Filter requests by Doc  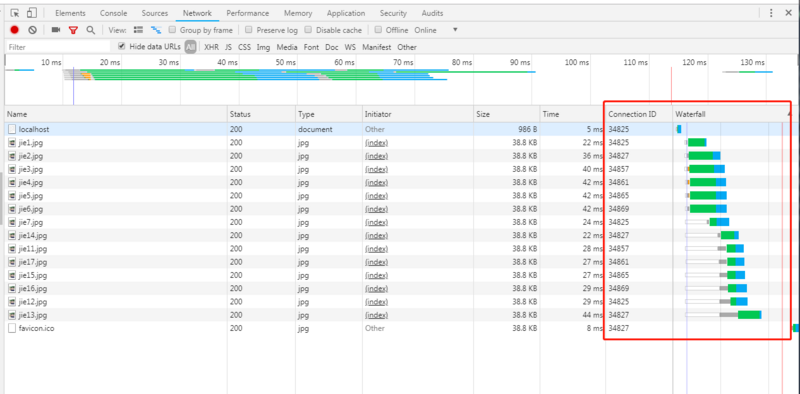click(x=332, y=47)
